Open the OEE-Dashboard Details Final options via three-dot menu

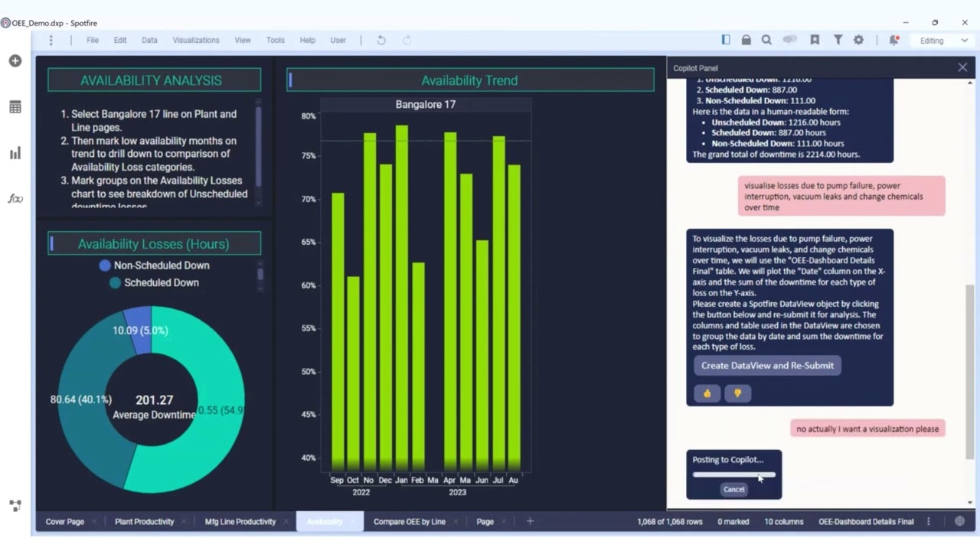928,521
